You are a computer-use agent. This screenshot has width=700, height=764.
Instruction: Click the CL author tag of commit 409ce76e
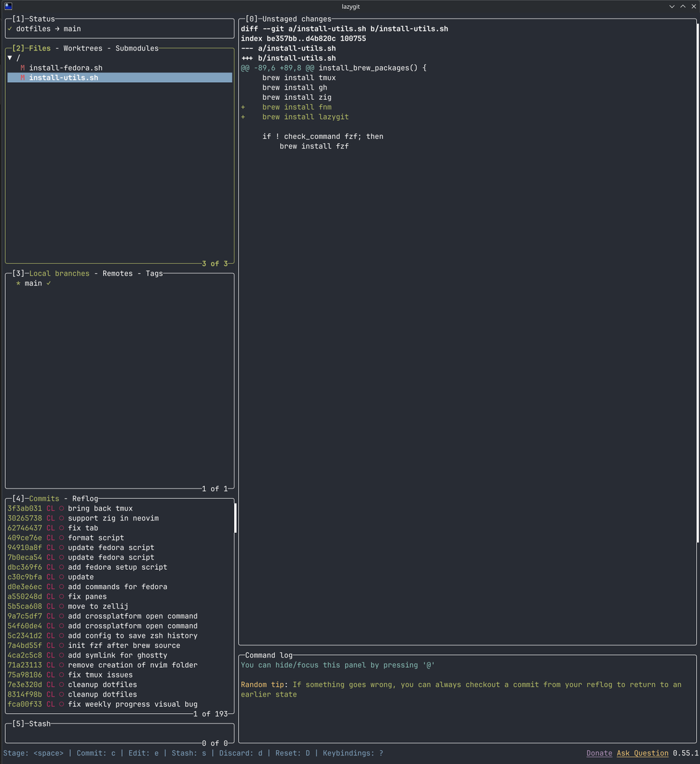click(50, 538)
